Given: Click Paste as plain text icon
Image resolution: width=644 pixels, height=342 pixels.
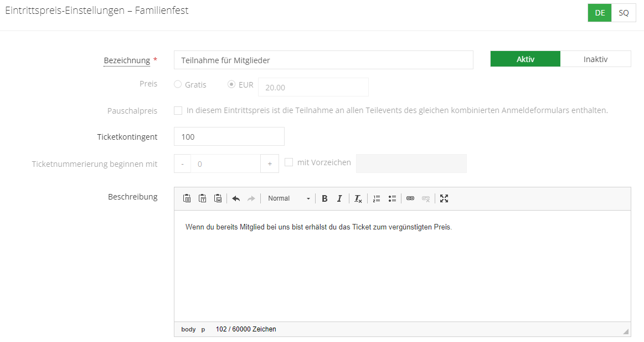Looking at the screenshot, I should click(x=203, y=198).
